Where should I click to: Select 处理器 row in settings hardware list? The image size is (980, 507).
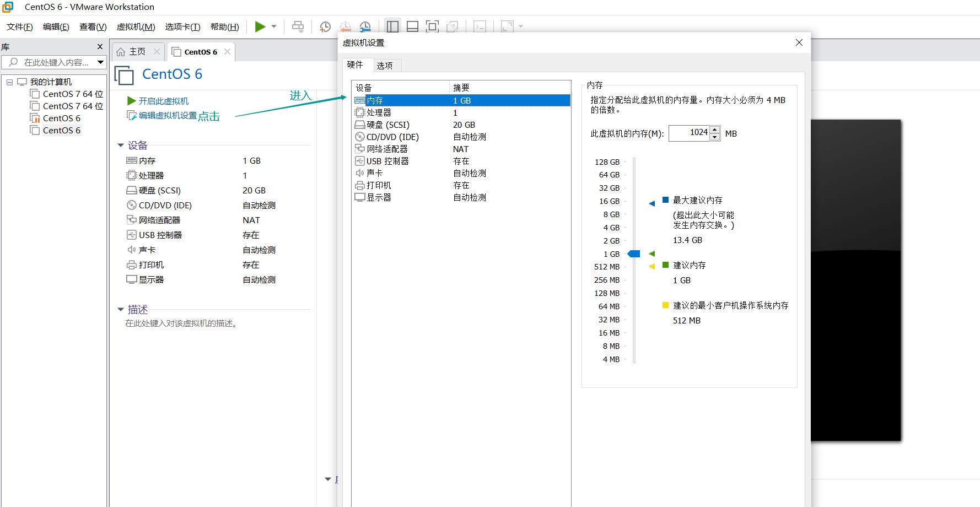tap(462, 113)
